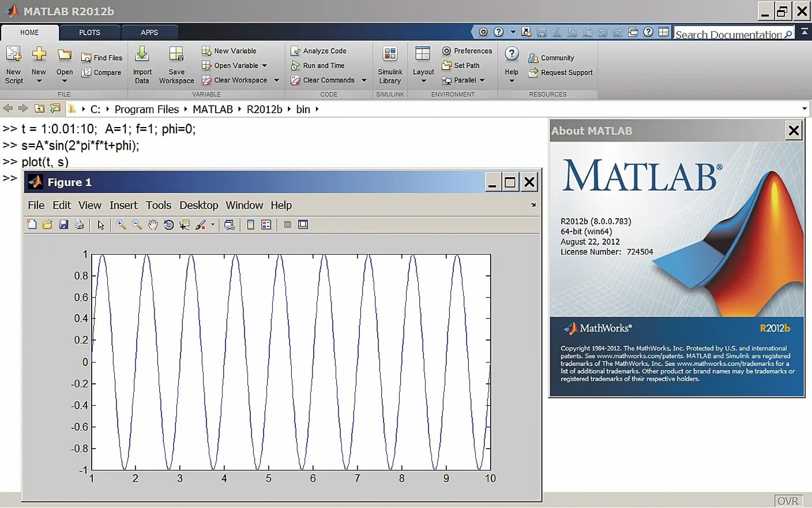Expand the Clear Workspace dropdown
The width and height of the screenshot is (812, 508).
[276, 80]
